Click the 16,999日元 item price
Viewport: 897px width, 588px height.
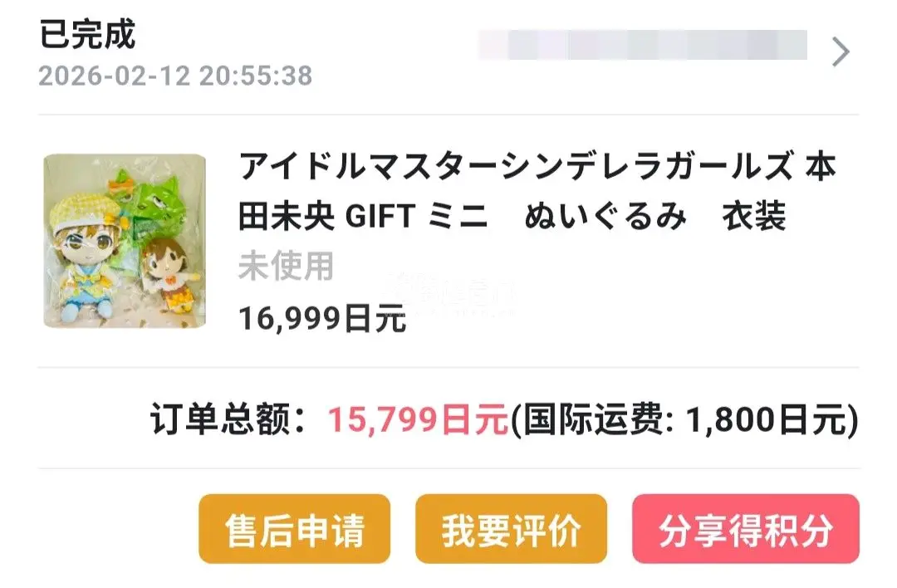(322, 319)
